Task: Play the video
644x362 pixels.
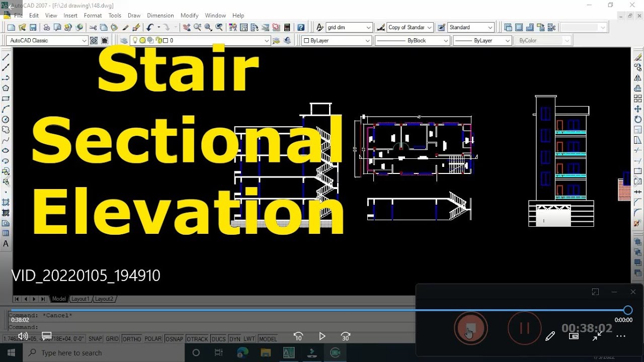Action: tap(322, 336)
